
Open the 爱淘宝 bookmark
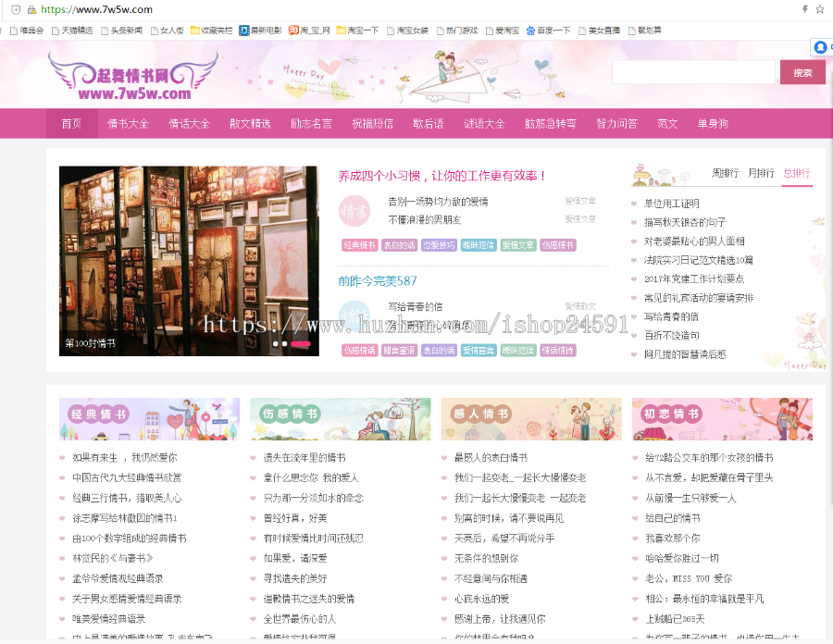pos(503,31)
